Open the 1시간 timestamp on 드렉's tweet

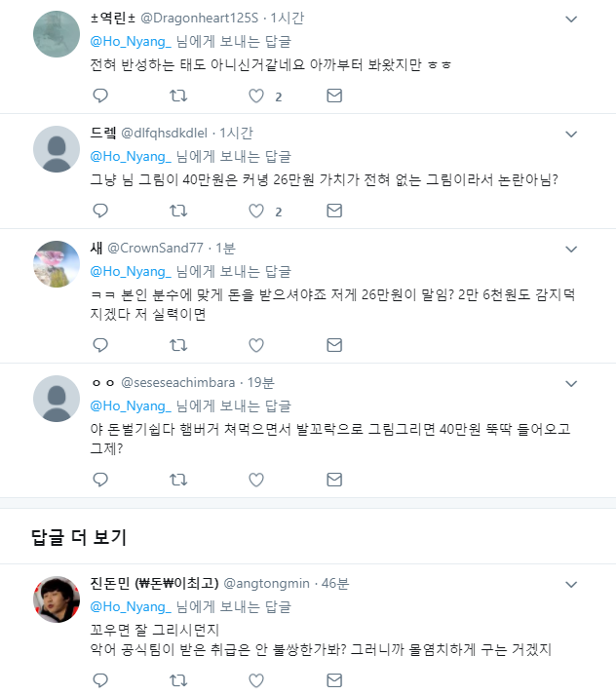[x=236, y=133]
